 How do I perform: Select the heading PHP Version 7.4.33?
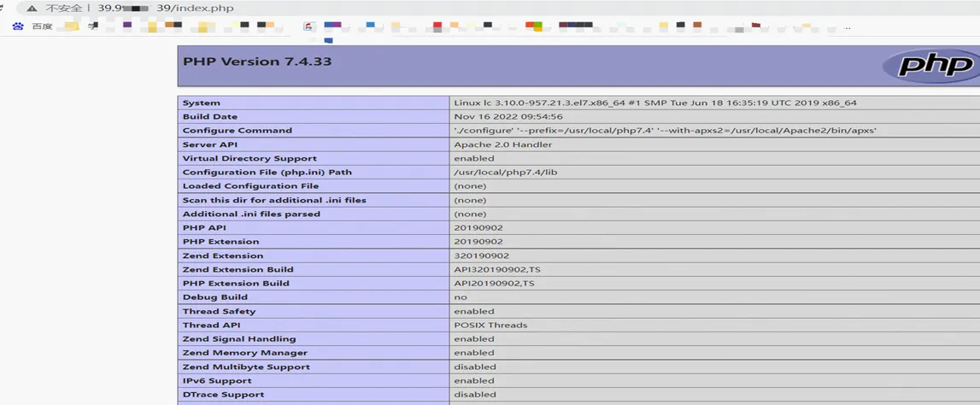[x=257, y=62]
